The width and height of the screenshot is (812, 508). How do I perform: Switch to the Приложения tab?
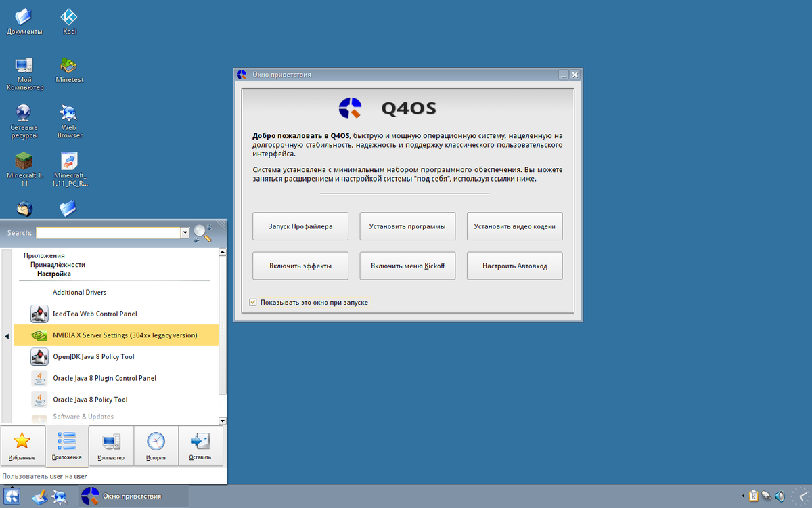[67, 446]
